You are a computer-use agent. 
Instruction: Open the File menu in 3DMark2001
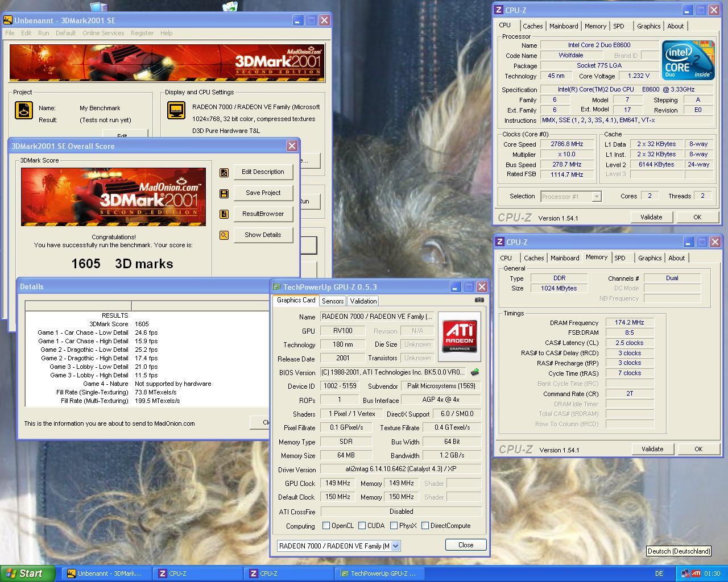click(x=10, y=33)
